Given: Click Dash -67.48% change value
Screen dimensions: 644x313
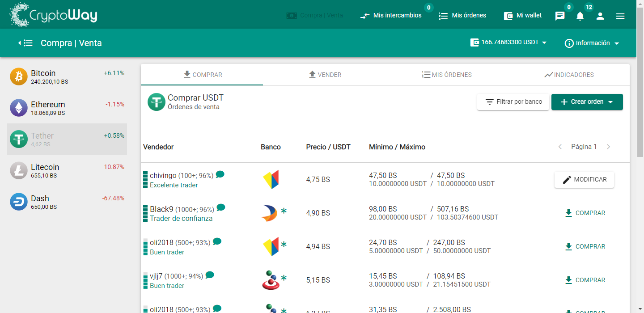Looking at the screenshot, I should point(113,198).
